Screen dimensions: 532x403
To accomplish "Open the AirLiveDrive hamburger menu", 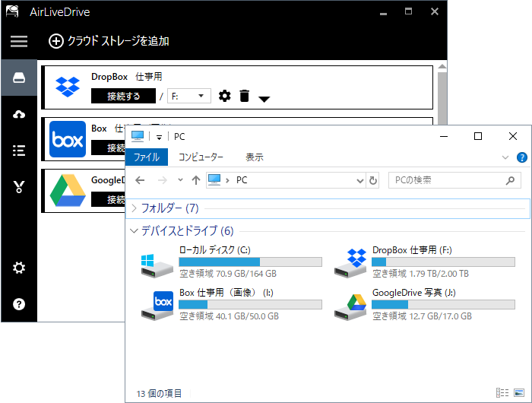I will pyautogui.click(x=19, y=41).
